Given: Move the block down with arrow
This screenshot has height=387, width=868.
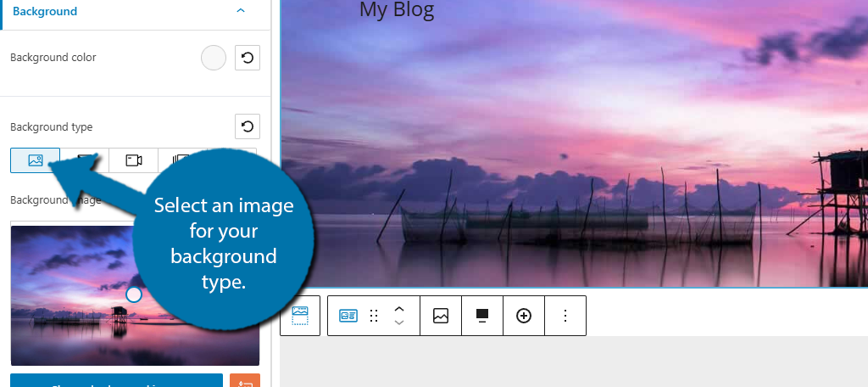Looking at the screenshot, I should click(x=399, y=323).
